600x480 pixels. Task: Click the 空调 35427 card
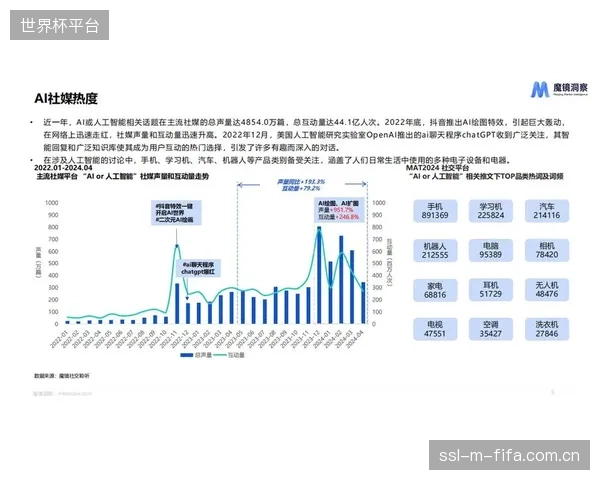pos(491,329)
